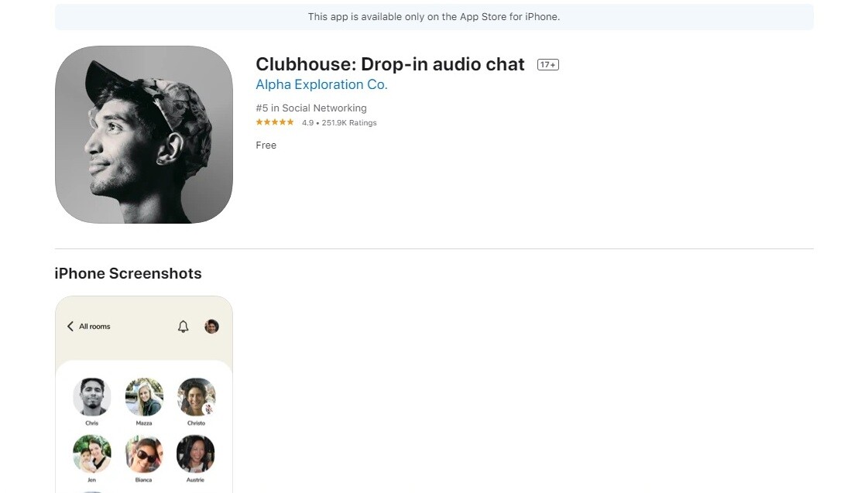The image size is (868, 493).
Task: Open Alpha Exploration Co. developer link
Action: pyautogui.click(x=321, y=84)
